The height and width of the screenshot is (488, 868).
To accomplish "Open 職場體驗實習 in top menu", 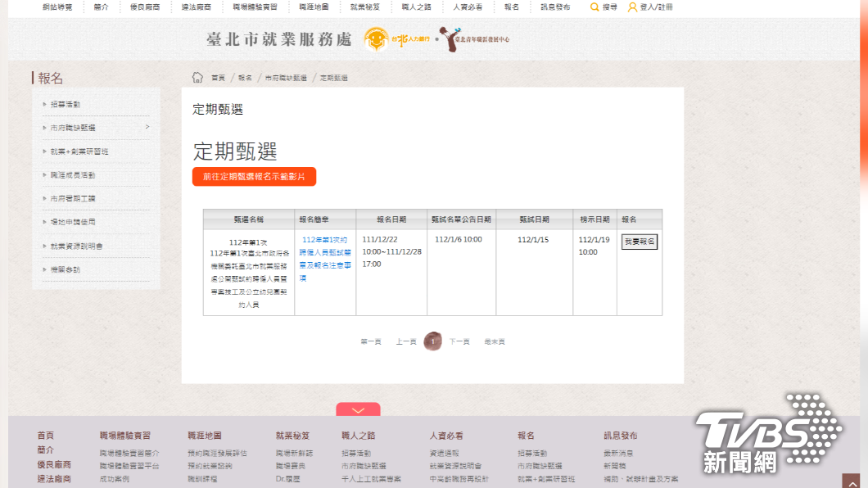I will [x=255, y=7].
